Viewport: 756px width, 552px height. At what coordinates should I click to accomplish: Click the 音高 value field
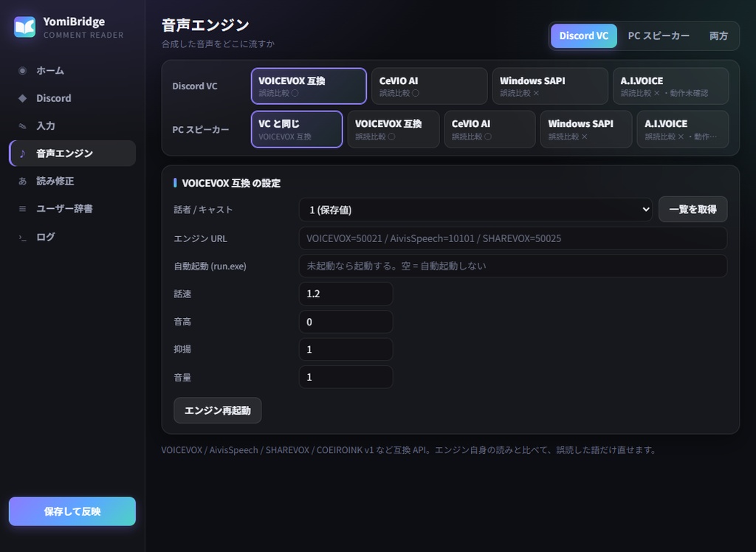(x=346, y=322)
